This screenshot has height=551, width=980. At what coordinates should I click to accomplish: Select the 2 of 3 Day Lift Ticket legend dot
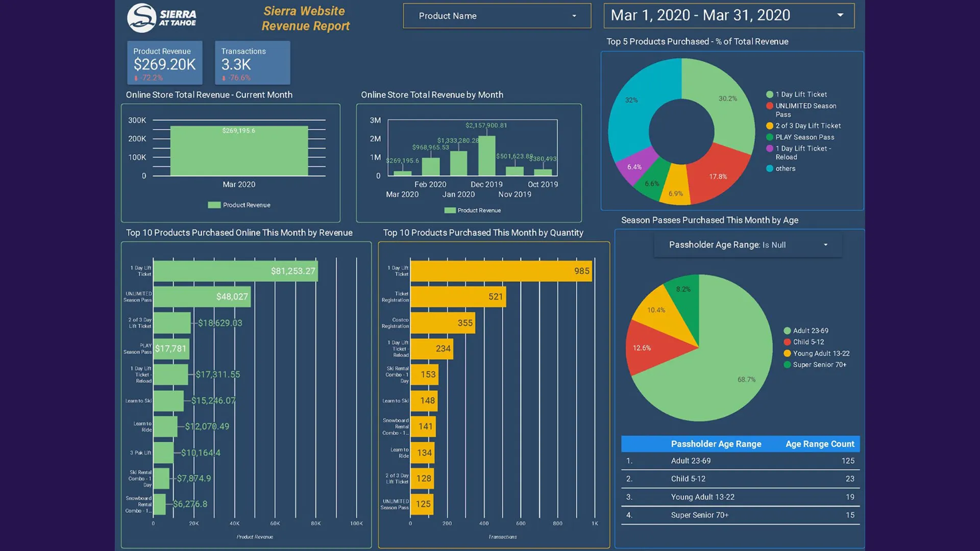coord(770,126)
